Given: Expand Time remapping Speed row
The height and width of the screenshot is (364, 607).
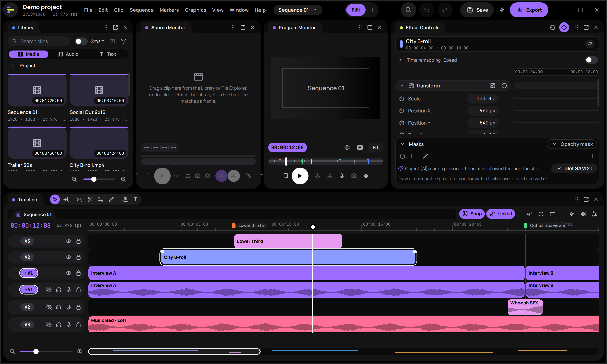Looking at the screenshot, I should click(400, 60).
